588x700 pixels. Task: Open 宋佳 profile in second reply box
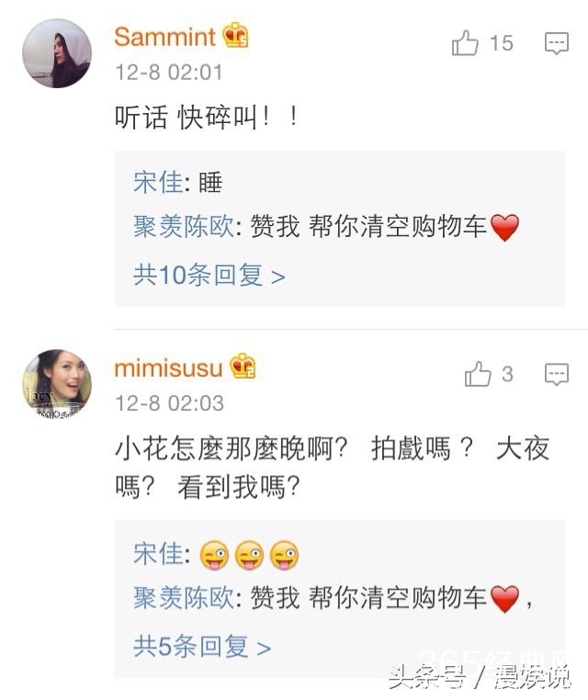point(158,554)
